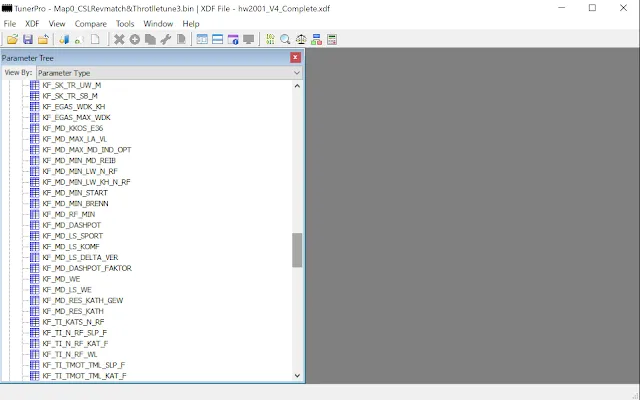Click the blue window with stacked panes icon
Screen dimensions: 640x400
click(x=218, y=40)
